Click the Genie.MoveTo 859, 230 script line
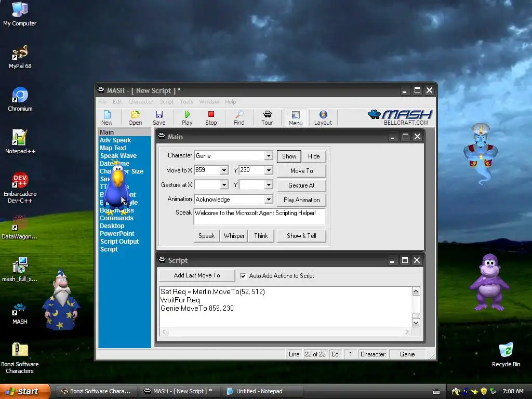532x399 pixels. point(197,308)
